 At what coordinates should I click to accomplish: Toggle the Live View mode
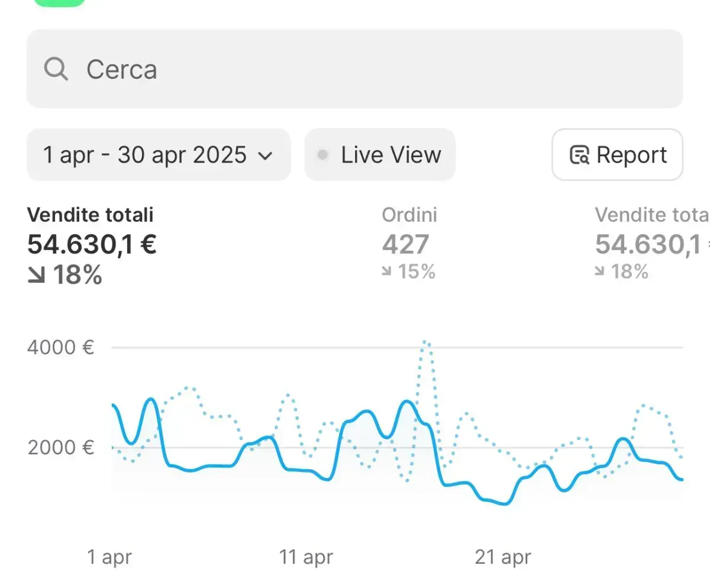click(380, 155)
